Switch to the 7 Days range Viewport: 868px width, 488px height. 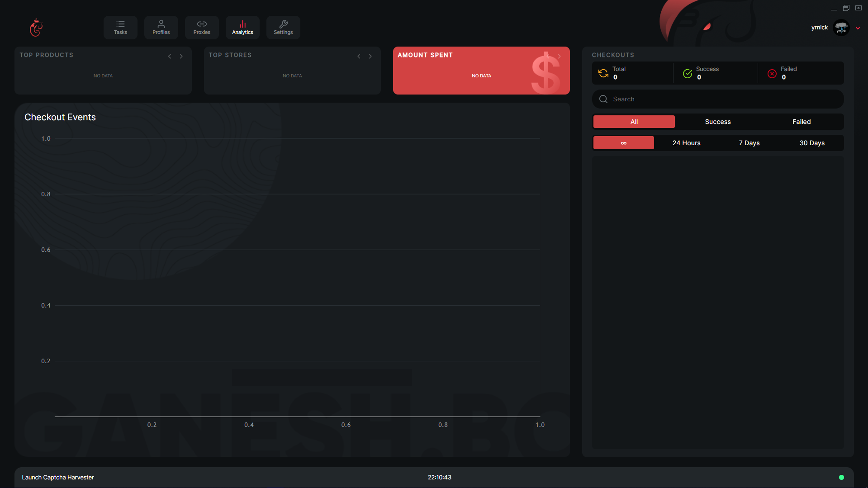click(749, 143)
